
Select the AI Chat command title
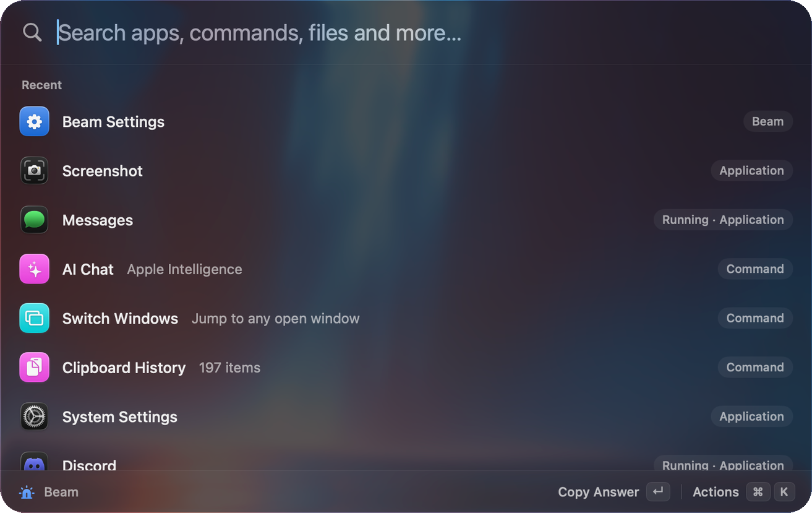[x=88, y=270]
